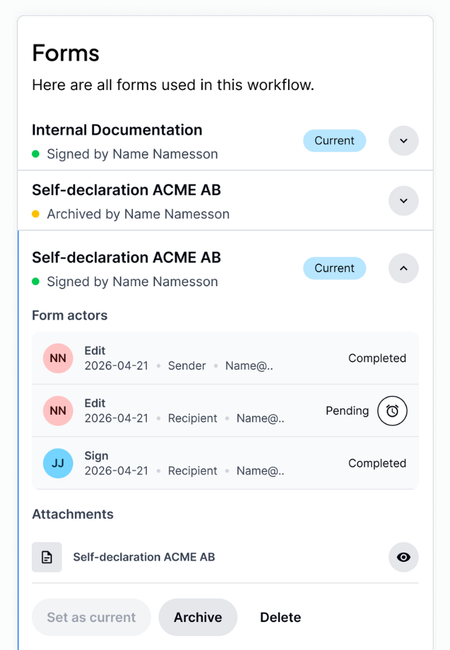Select the Internal Documentation form title

117,130
